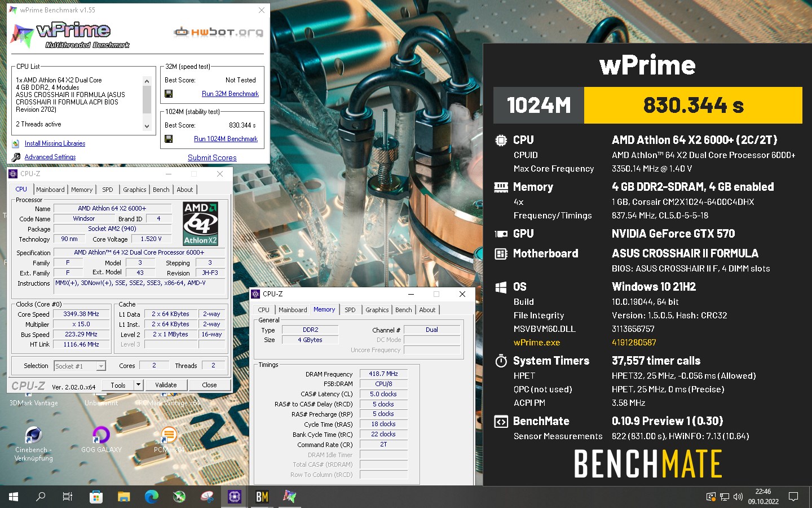812x508 pixels.
Task: Click the save icon next to Run 32M Benchmark
Action: tap(169, 94)
